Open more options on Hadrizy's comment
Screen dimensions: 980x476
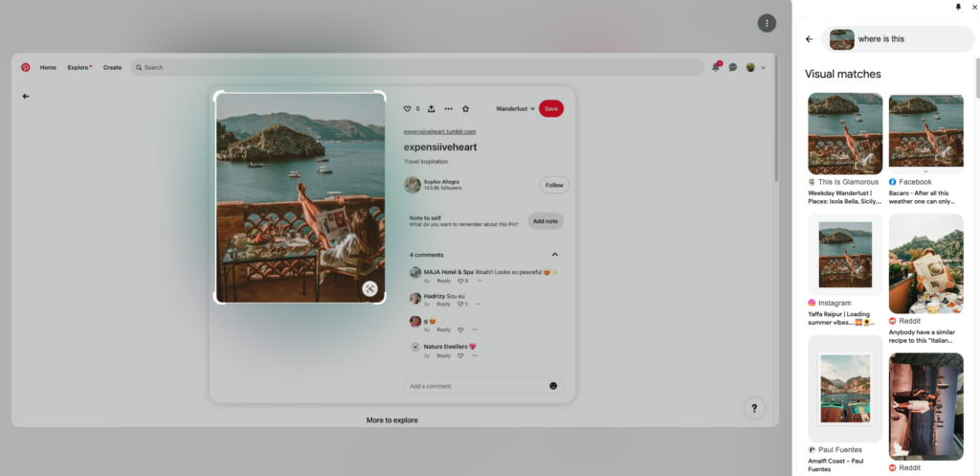coord(479,304)
